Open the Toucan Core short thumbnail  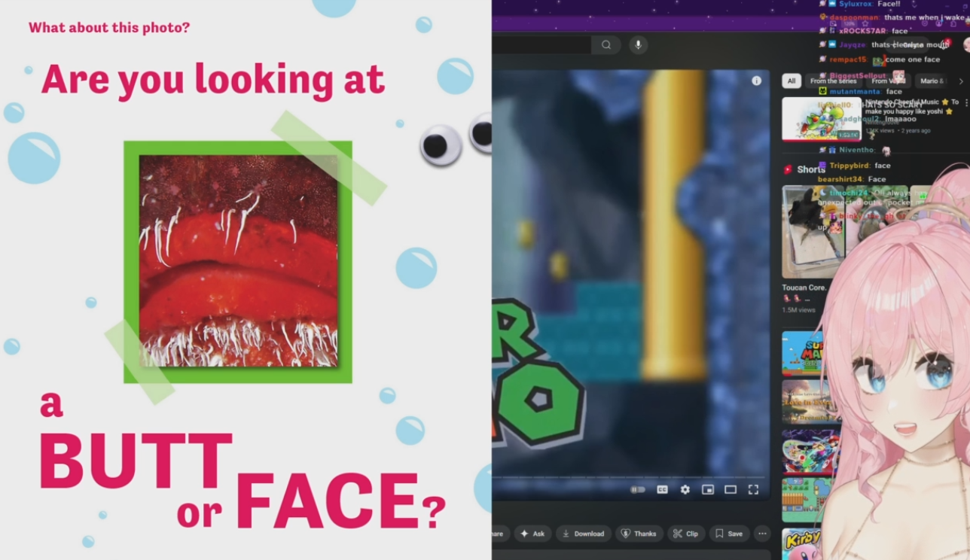(x=812, y=232)
